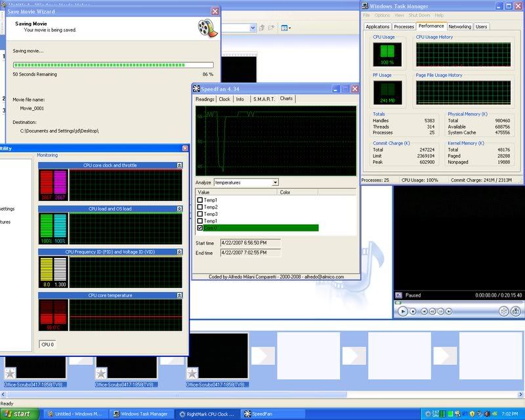The height and width of the screenshot is (420, 525).
Task: Click the volume speaker icon in system tray
Action: tap(488, 414)
